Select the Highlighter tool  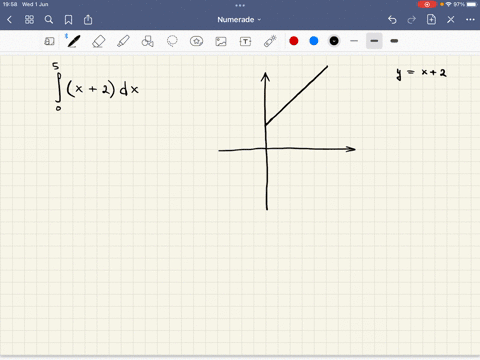[x=123, y=41]
